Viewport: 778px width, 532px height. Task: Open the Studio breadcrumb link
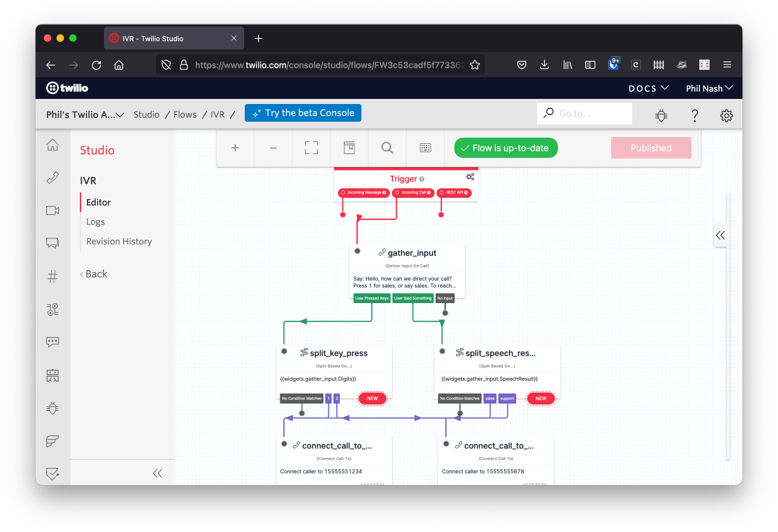pos(146,115)
